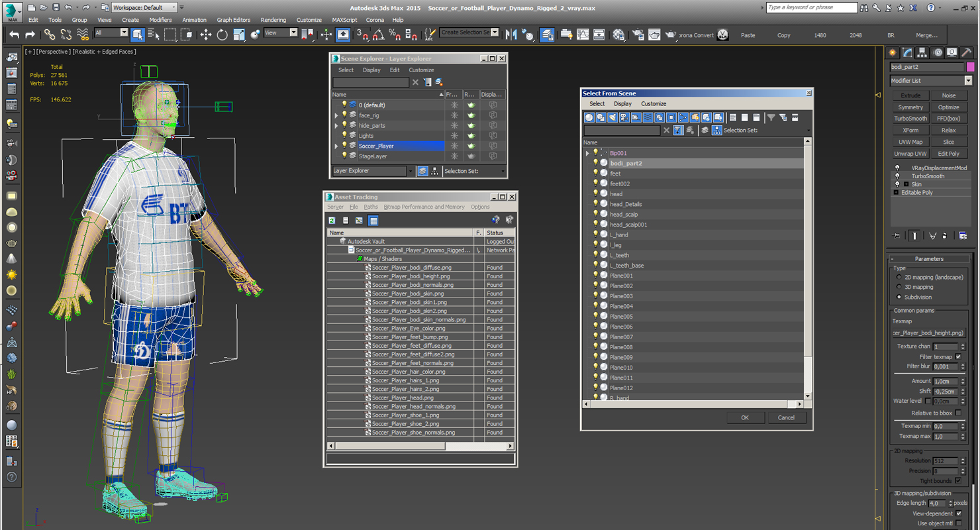The image size is (980, 530).
Task: Toggle the Filter texmap checkbox
Action: (958, 356)
